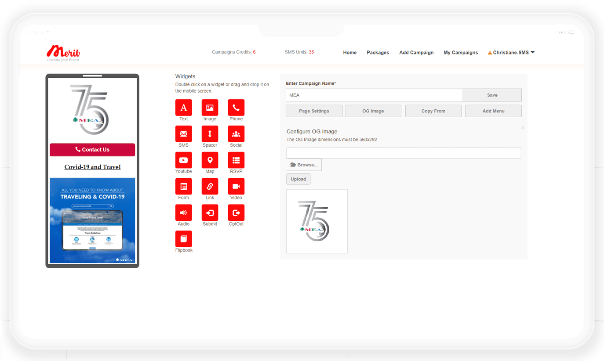Screen dimensions: 604x364
Task: Select the Youtube widget
Action: [183, 160]
